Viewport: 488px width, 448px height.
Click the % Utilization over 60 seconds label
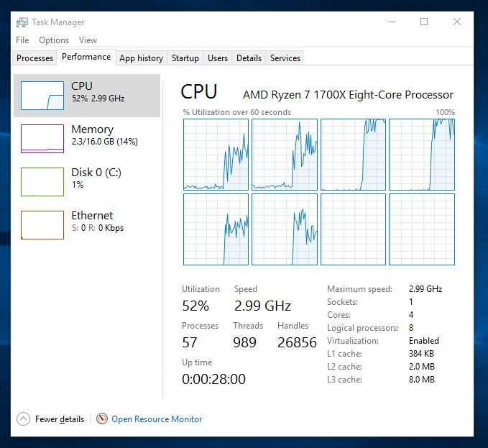[237, 112]
